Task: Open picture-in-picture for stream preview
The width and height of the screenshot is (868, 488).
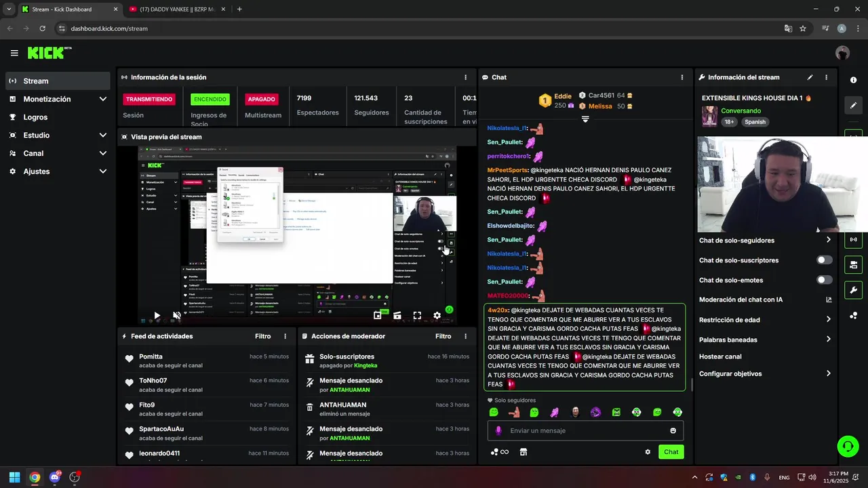Action: [377, 315]
